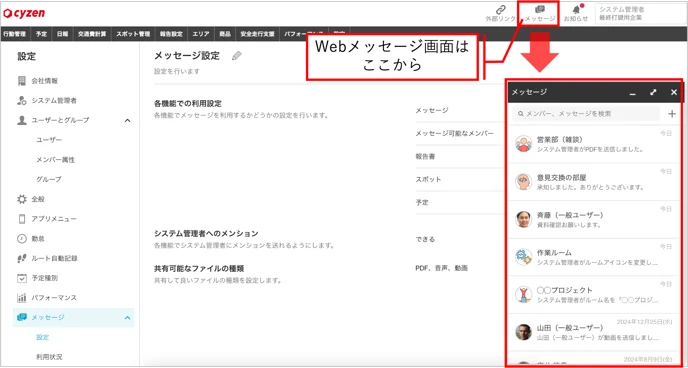The width and height of the screenshot is (688, 368).
Task: Collapse the ユーザーとグループ section
Action: pyautogui.click(x=127, y=120)
